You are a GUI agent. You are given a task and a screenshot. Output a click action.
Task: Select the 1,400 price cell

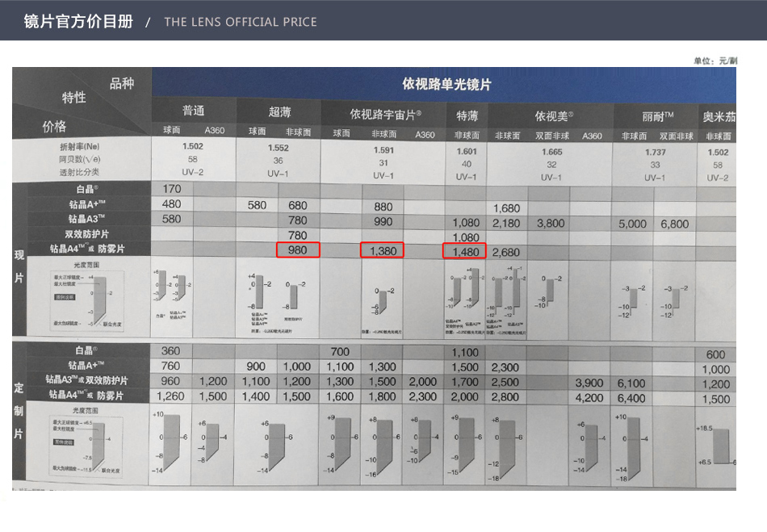pos(256,396)
